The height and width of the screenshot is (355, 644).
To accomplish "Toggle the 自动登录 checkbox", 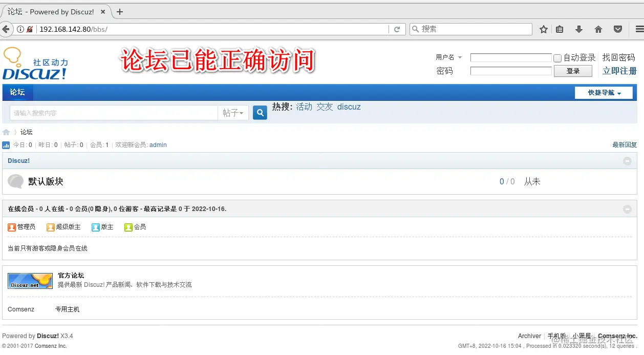I will [x=557, y=58].
